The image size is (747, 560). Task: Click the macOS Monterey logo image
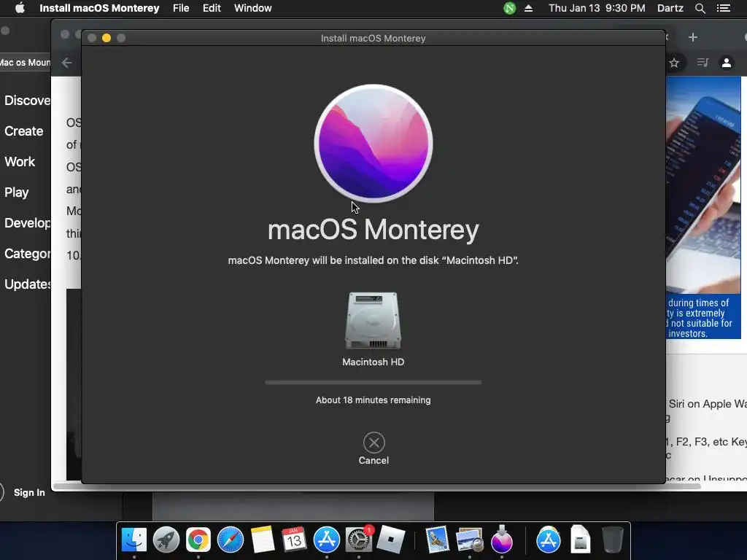click(x=373, y=144)
